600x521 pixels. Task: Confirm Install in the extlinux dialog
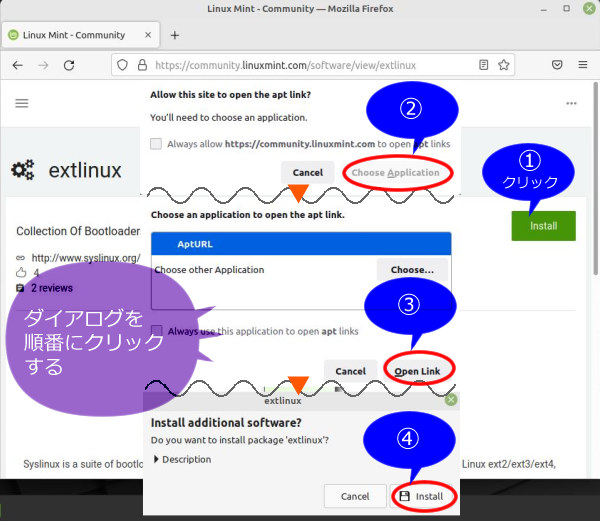point(421,496)
